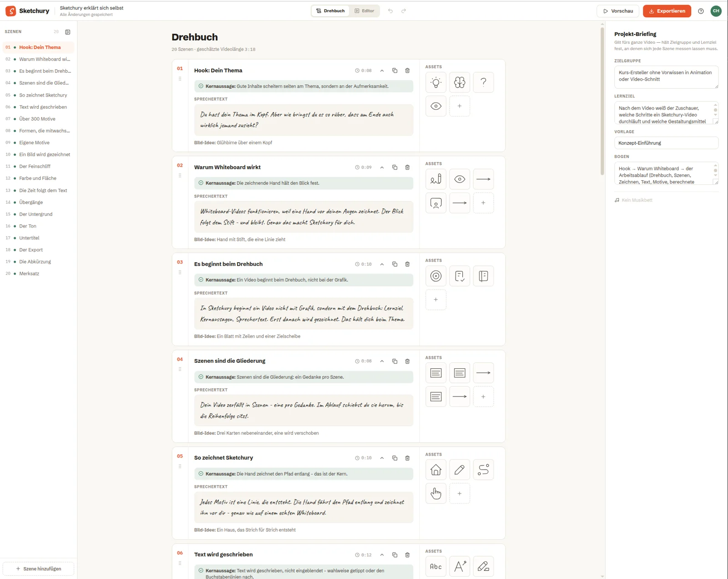Select the question mark asset in scene 01
This screenshot has height=579, width=728.
point(483,82)
